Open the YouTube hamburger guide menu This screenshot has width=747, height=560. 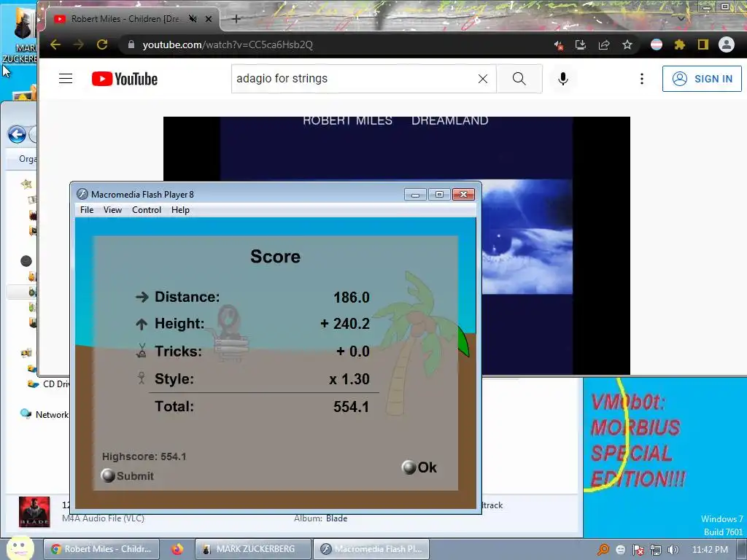[66, 79]
